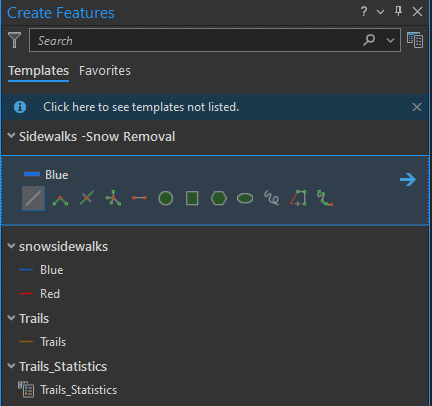Pick the Two-Point Line tool
This screenshot has width=432, height=406.
tap(139, 198)
